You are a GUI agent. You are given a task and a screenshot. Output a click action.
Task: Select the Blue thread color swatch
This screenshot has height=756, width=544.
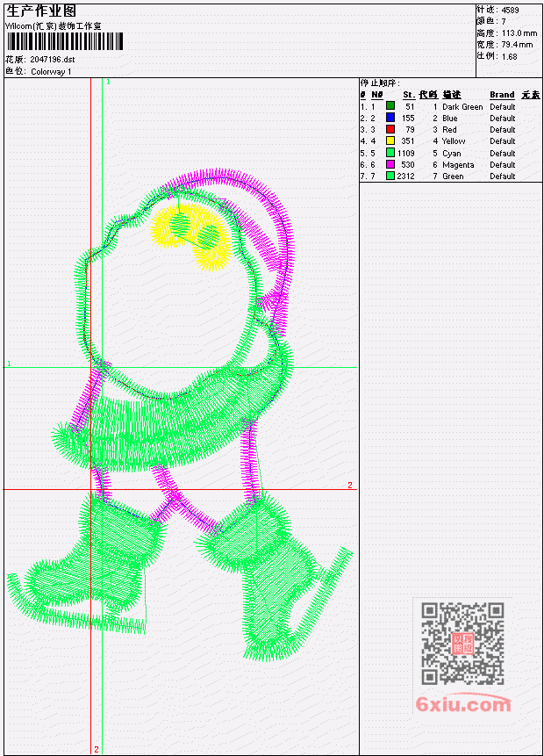pyautogui.click(x=390, y=117)
